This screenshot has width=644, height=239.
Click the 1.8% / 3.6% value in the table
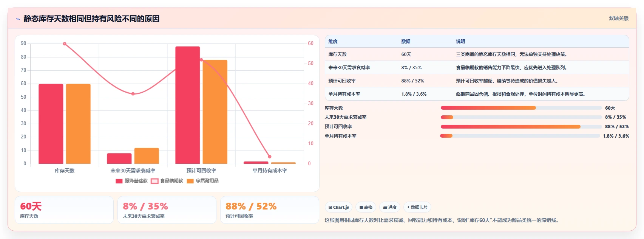pyautogui.click(x=414, y=94)
